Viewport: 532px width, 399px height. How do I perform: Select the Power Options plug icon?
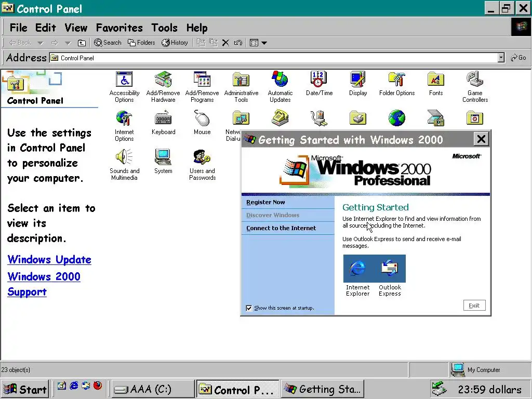[319, 118]
